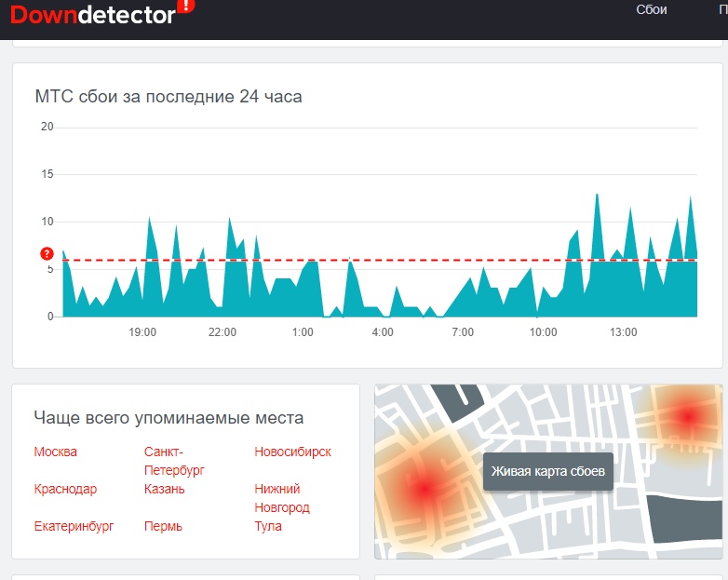
Task: Click the 15 value on chart axis
Action: 47,174
